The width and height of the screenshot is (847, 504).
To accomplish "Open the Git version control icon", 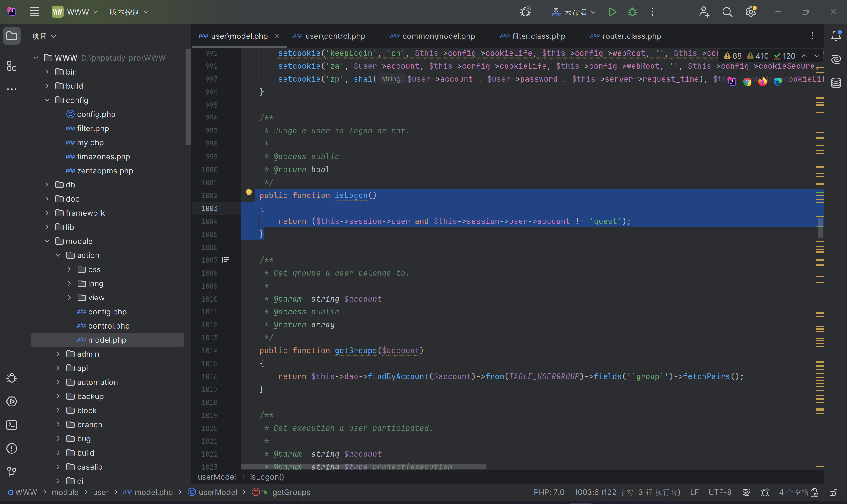I will click(x=11, y=472).
